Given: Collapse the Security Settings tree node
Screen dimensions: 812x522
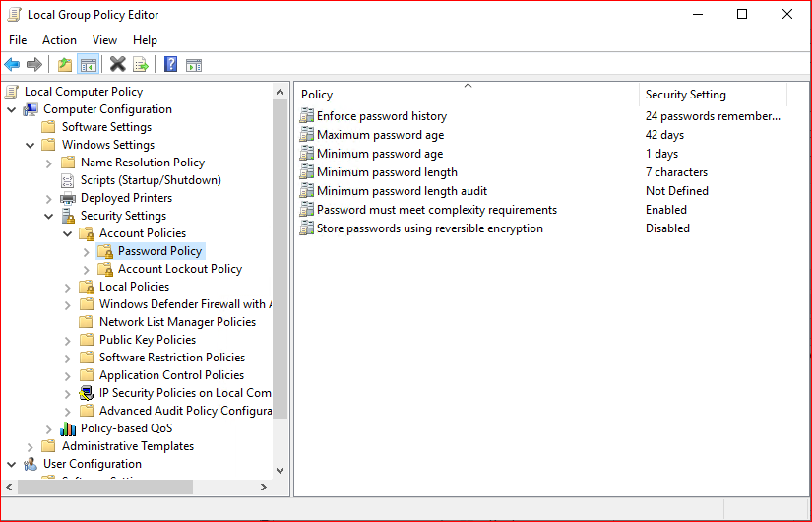Looking at the screenshot, I should [49, 216].
